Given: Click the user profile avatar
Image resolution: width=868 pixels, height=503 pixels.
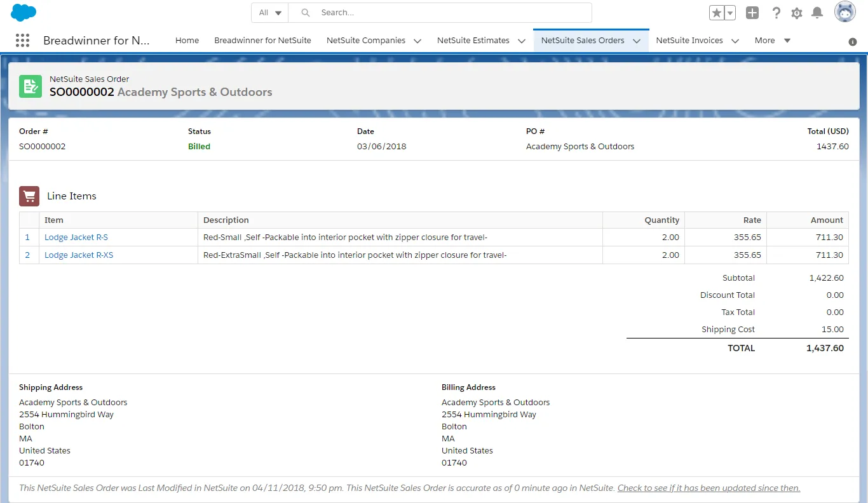Looking at the screenshot, I should click(845, 12).
